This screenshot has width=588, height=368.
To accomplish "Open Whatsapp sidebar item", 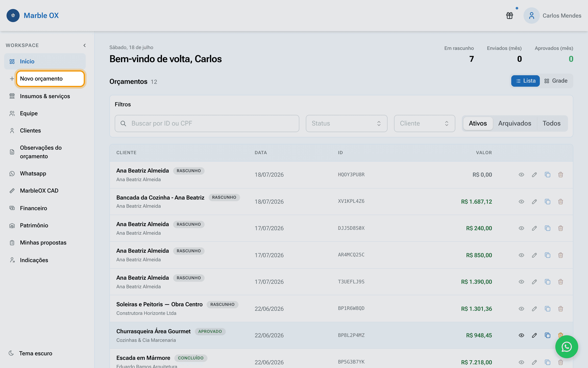I will tap(45, 174).
